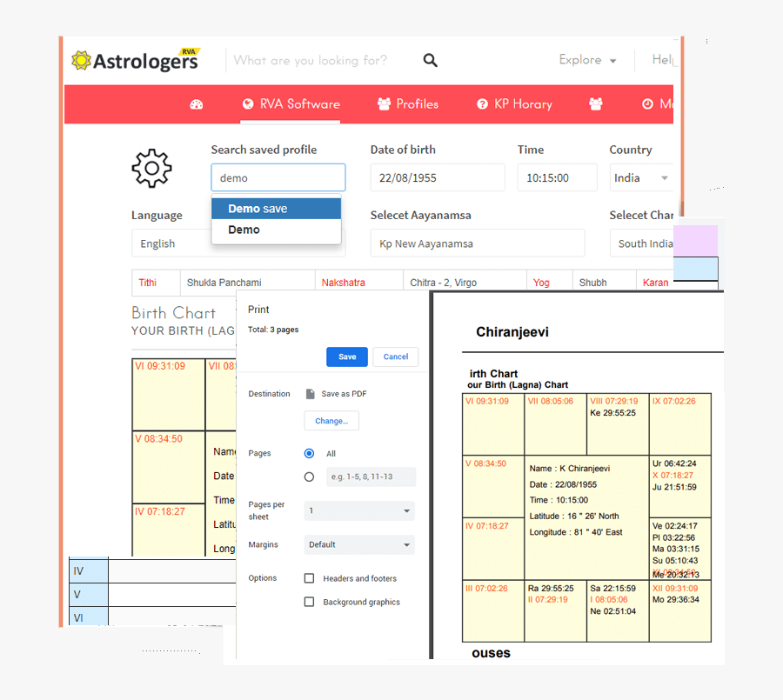783x700 pixels.
Task: Click the search magnifier icon
Action: [x=430, y=60]
